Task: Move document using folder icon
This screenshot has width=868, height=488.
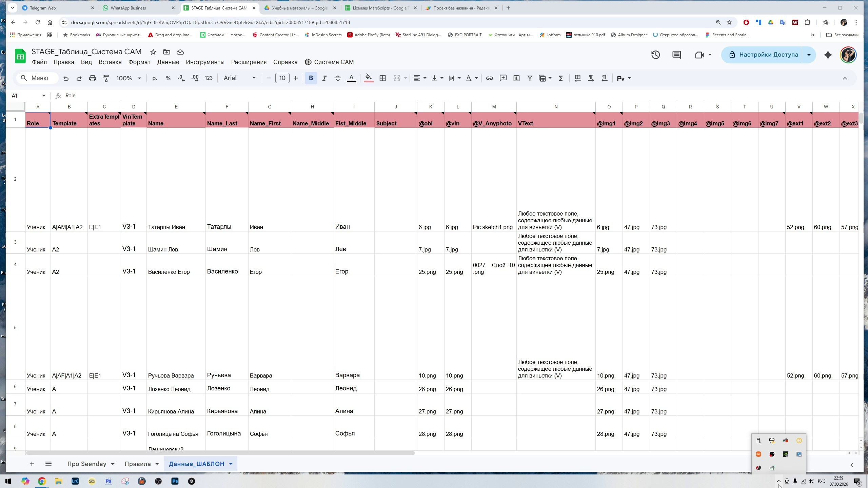Action: pyautogui.click(x=166, y=52)
